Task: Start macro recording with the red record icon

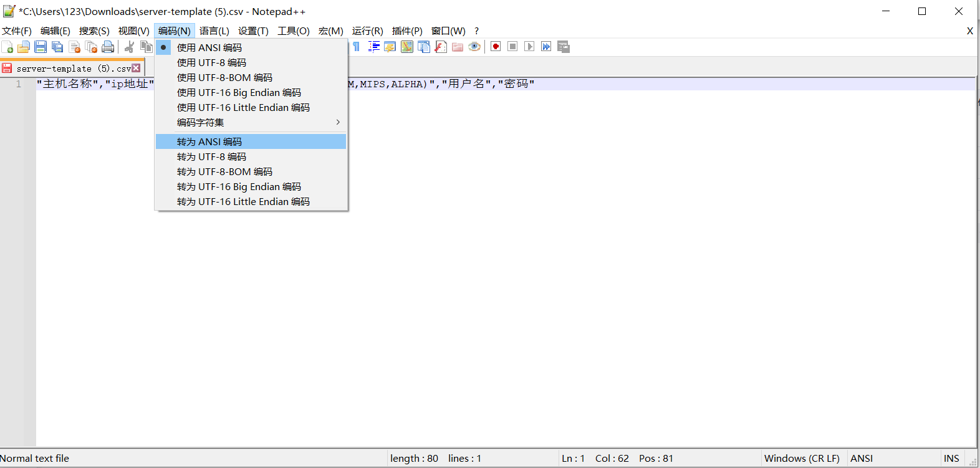Action: click(496, 47)
